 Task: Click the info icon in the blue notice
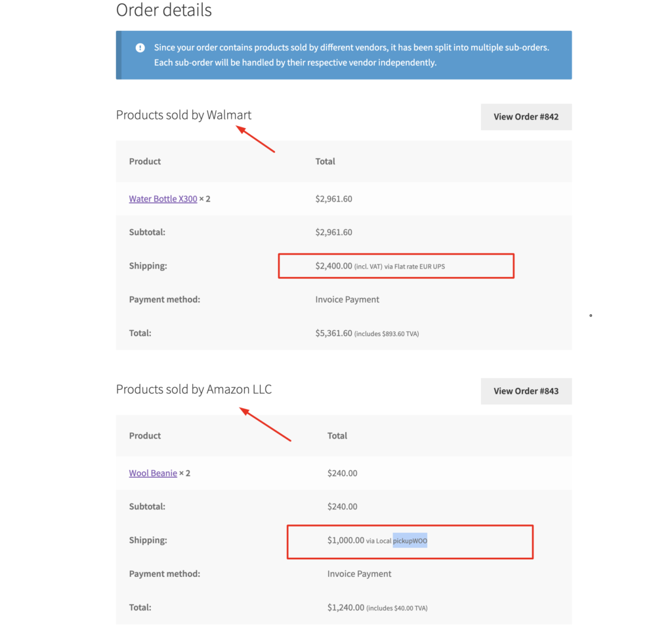coord(140,48)
